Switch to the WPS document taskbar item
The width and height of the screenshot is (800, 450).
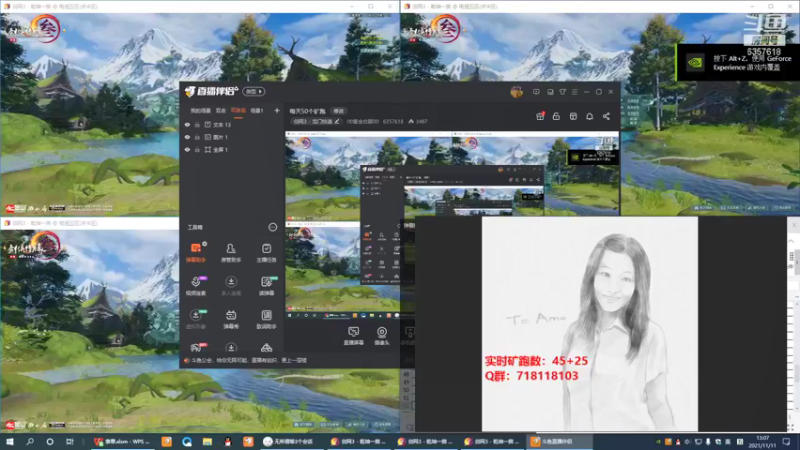click(122, 441)
